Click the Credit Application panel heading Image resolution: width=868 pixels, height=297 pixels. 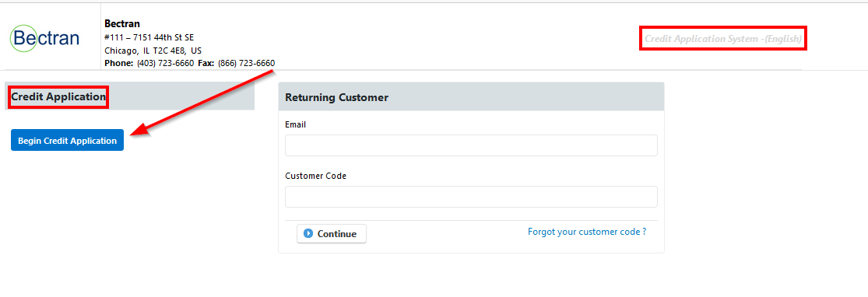(58, 96)
